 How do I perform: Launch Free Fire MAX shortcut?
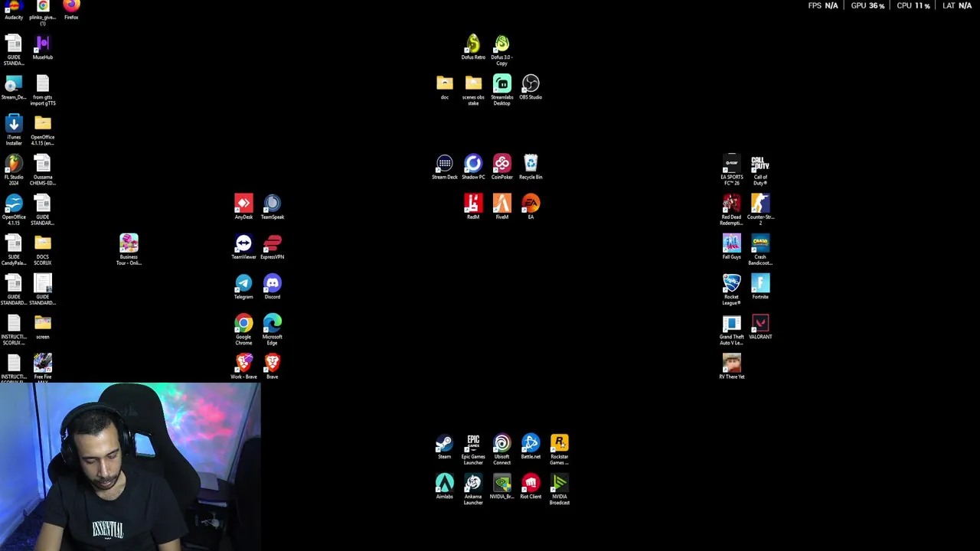click(43, 366)
